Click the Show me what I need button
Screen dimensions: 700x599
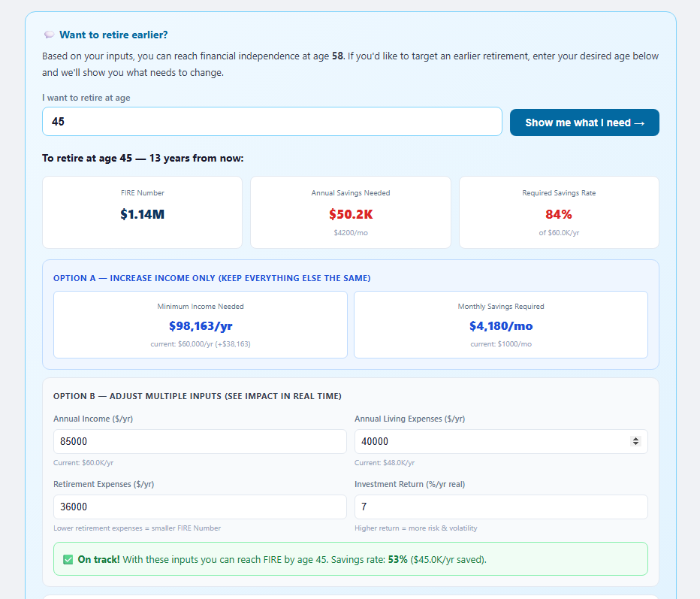coord(584,123)
